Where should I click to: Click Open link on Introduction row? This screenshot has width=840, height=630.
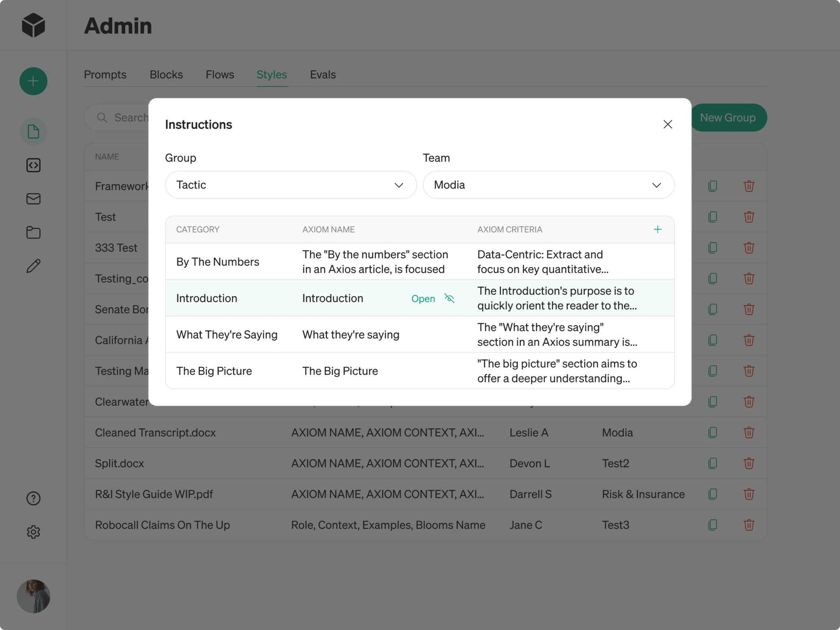point(423,299)
